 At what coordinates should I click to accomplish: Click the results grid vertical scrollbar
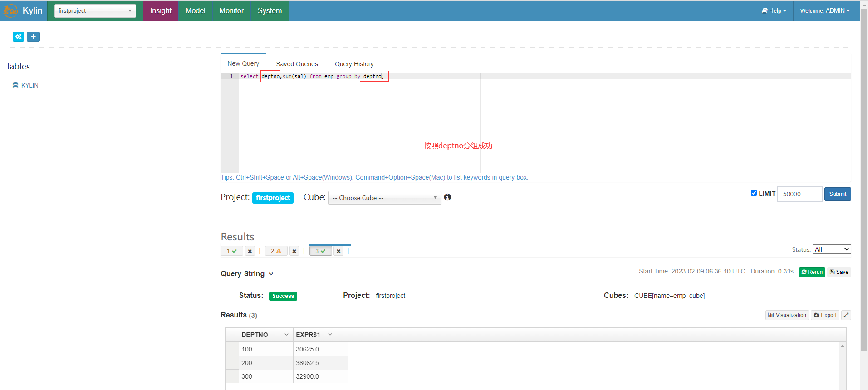[842, 366]
